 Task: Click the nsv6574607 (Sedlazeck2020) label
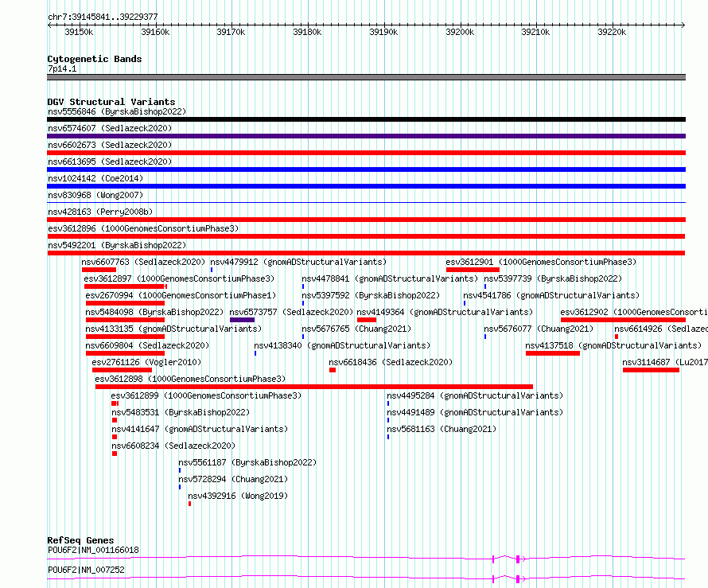(x=110, y=128)
